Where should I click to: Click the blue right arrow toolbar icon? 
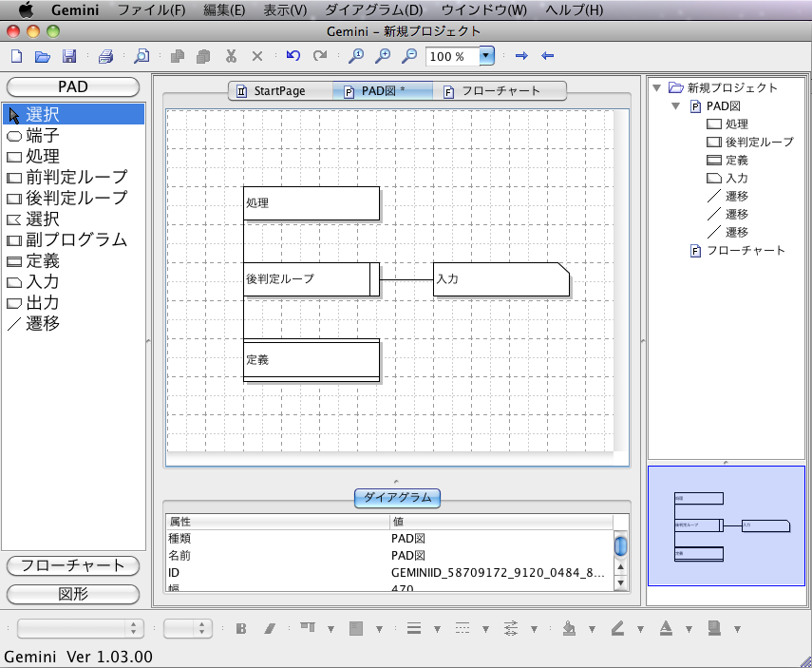tap(521, 55)
